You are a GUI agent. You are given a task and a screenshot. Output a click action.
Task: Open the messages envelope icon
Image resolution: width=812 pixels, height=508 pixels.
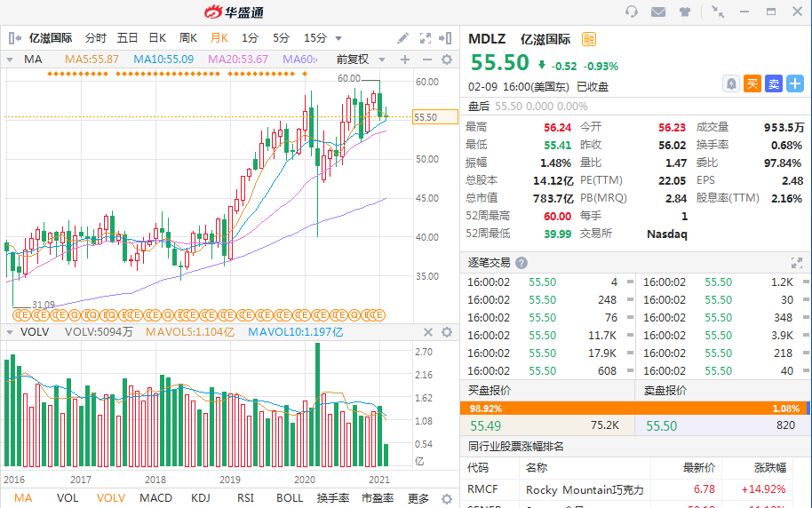point(658,12)
